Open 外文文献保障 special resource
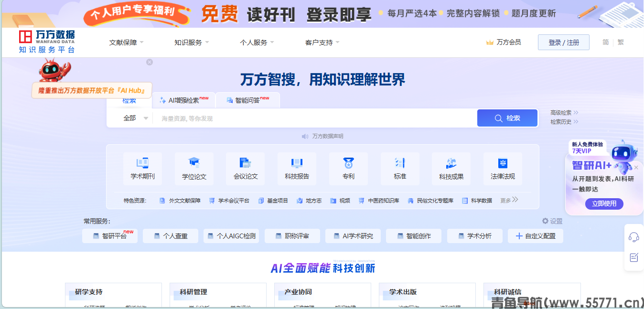Viewport: 644px width, 309px height. pos(180,201)
